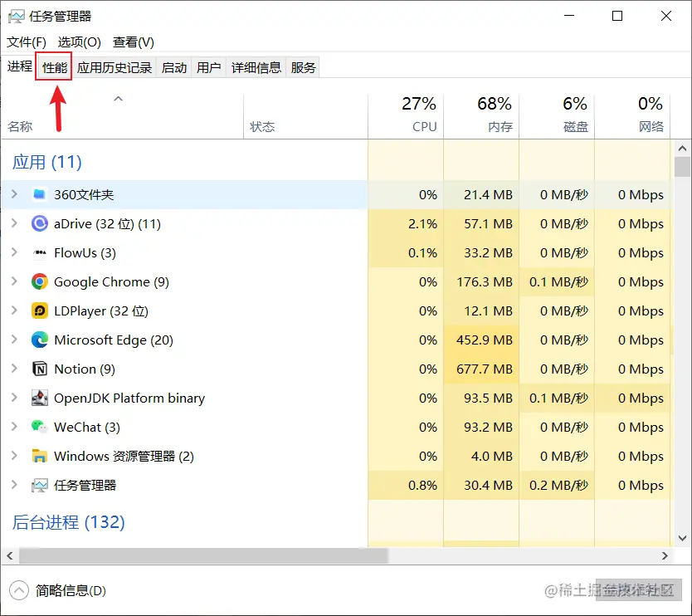This screenshot has width=692, height=616.
Task: Sort by the 内存 column header
Action: coord(481,116)
